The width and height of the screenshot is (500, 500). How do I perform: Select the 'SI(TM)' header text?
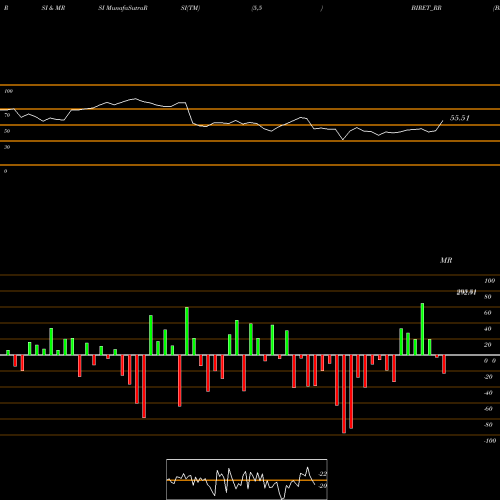pyautogui.click(x=190, y=8)
